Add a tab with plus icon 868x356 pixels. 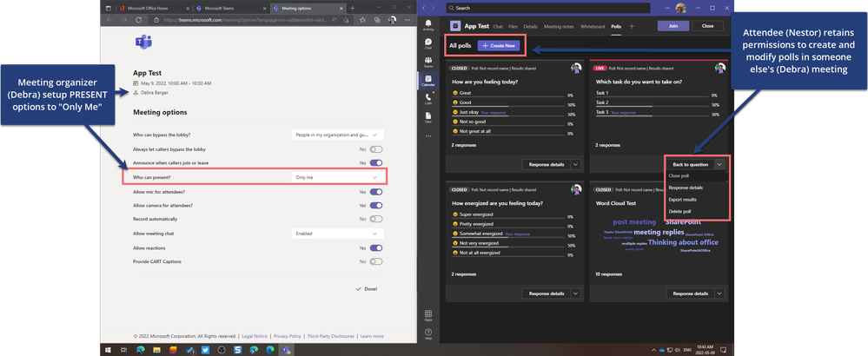click(631, 26)
